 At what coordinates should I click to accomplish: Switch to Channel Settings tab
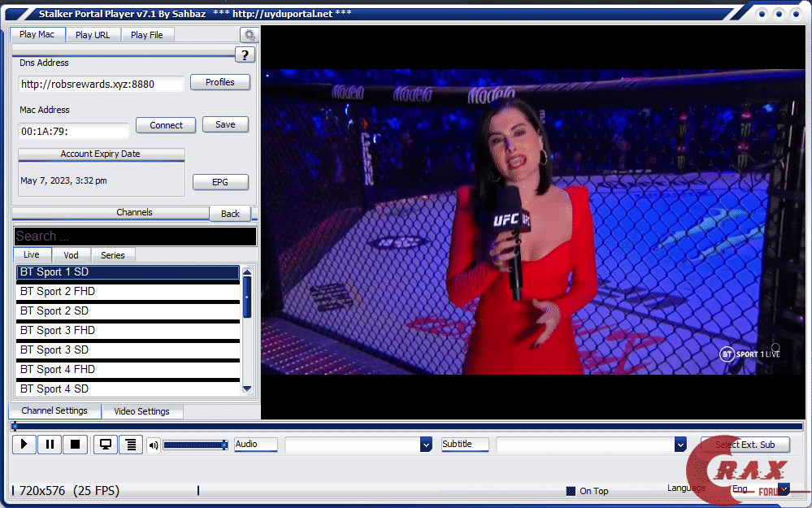tap(54, 410)
